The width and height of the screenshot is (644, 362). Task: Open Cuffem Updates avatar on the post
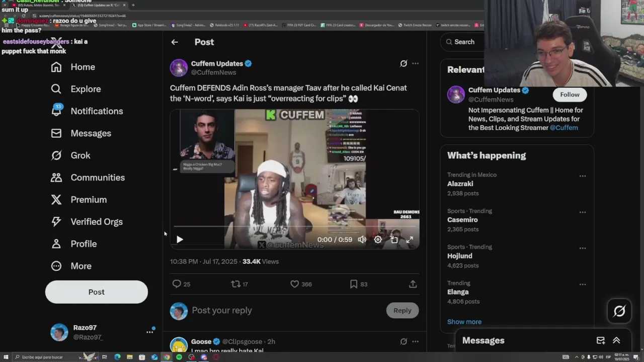pyautogui.click(x=179, y=68)
